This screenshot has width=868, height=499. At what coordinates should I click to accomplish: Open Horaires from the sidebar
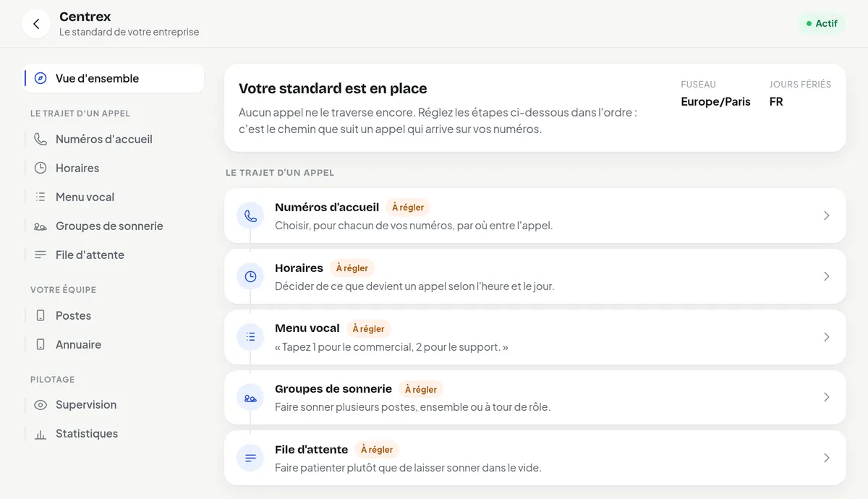tap(114, 168)
